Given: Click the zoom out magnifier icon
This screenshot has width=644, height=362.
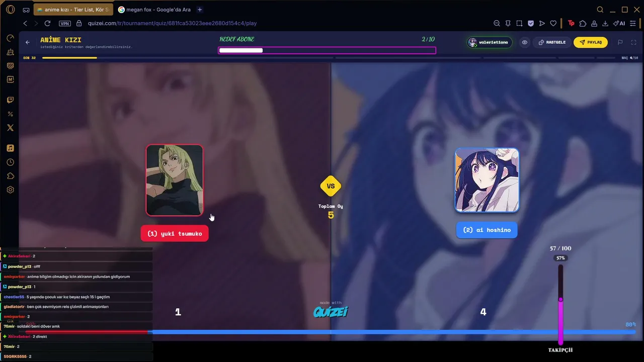Looking at the screenshot, I should pos(497,23).
